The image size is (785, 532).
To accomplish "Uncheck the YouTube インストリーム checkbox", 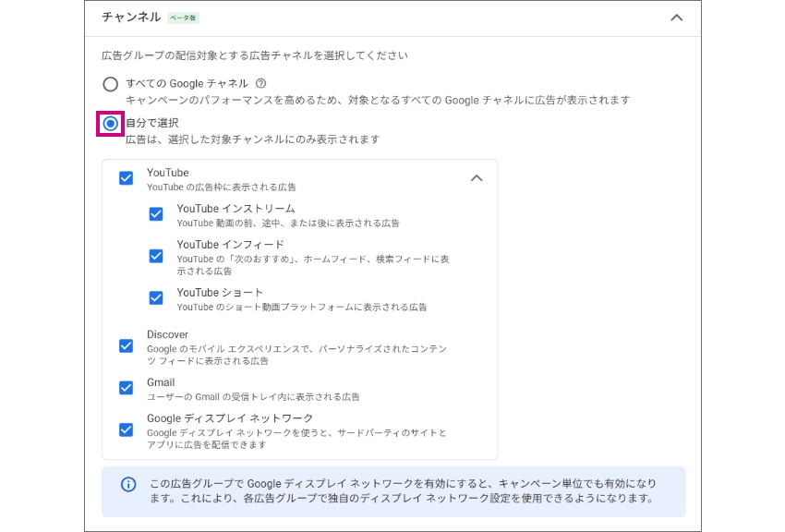I will click(x=156, y=214).
